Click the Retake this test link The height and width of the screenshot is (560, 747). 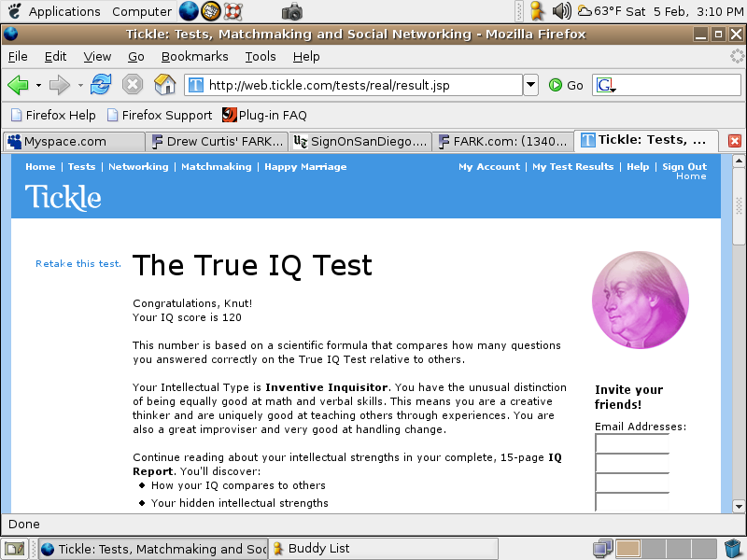[78, 264]
